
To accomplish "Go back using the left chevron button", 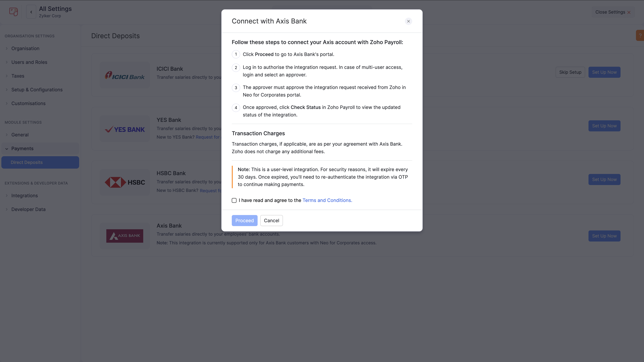I will click(31, 12).
